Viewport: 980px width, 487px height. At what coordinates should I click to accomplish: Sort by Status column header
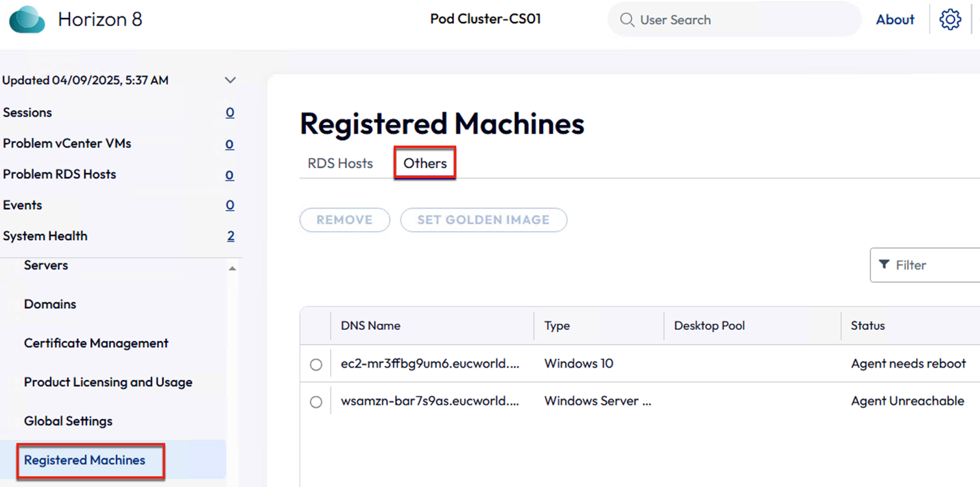point(868,326)
